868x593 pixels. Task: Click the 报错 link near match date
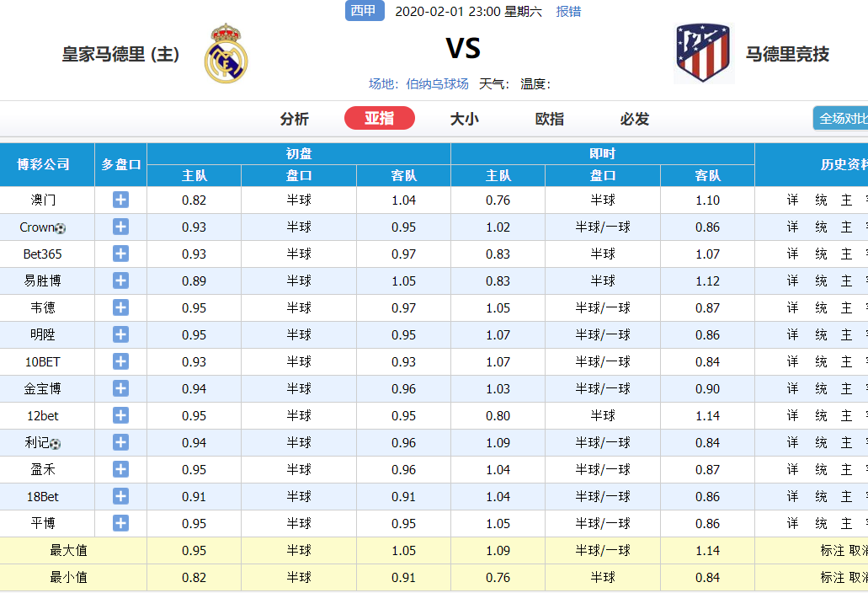tap(568, 12)
